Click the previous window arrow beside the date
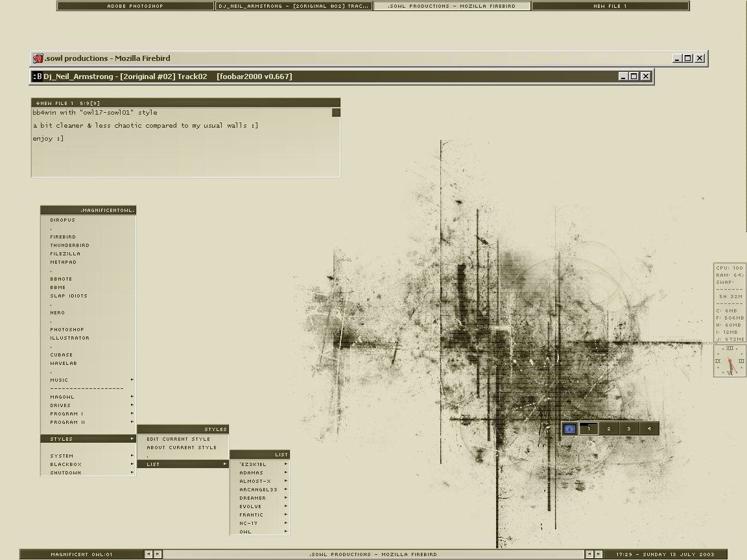This screenshot has width=747, height=560. pyautogui.click(x=589, y=554)
